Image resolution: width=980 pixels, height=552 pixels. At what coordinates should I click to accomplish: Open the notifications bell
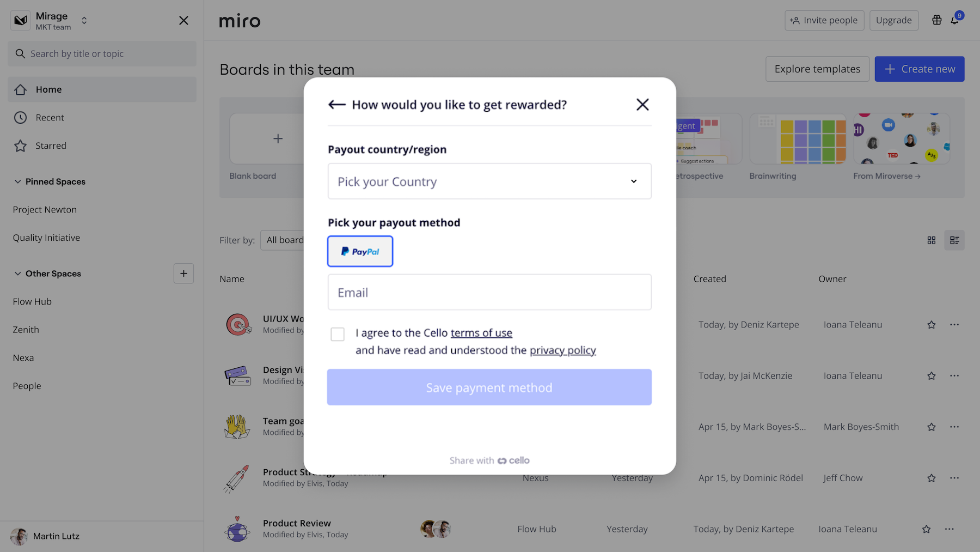[954, 21]
